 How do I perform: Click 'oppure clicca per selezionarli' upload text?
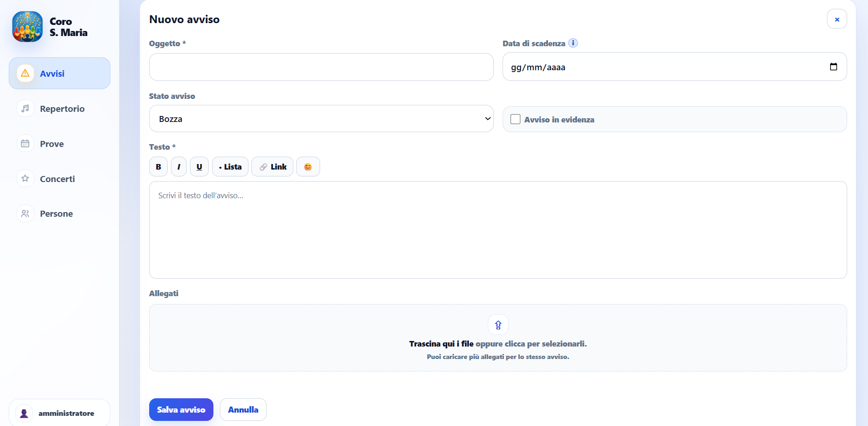click(x=531, y=344)
